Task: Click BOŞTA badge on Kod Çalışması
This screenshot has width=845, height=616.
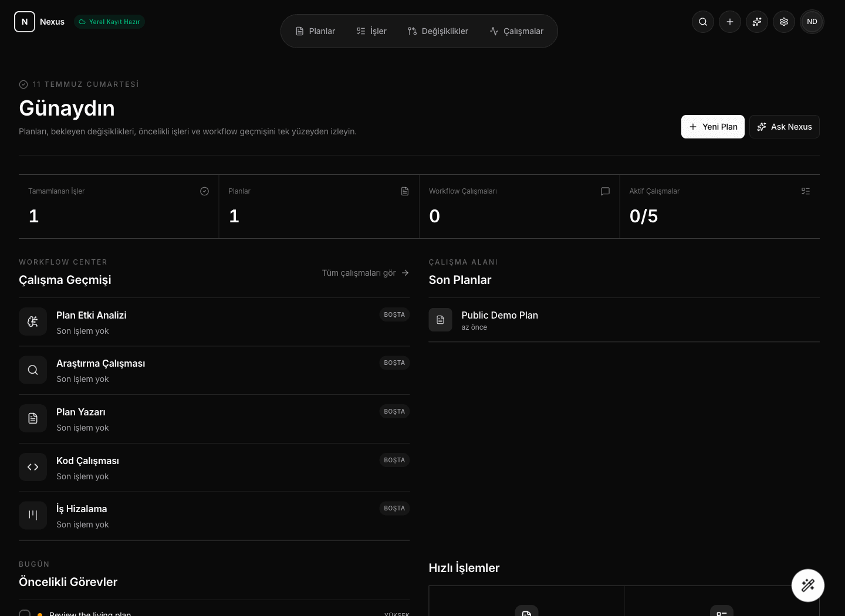Action: point(394,460)
